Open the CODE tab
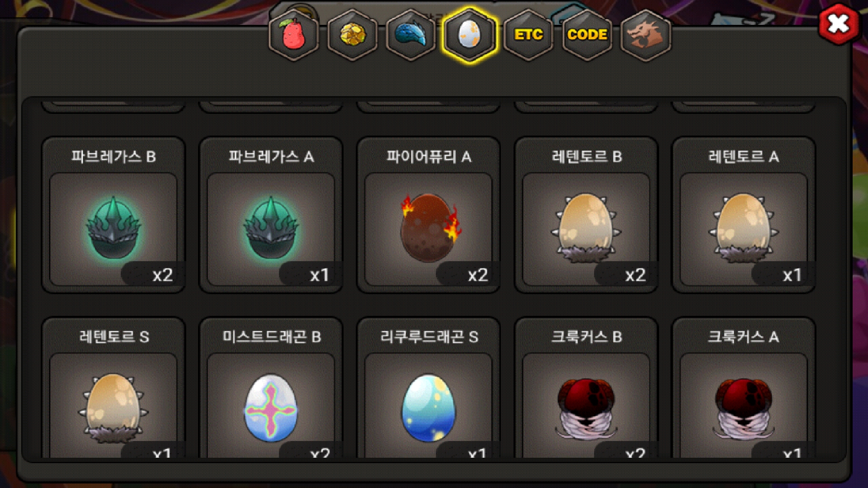This screenshot has width=868, height=488. [x=587, y=35]
